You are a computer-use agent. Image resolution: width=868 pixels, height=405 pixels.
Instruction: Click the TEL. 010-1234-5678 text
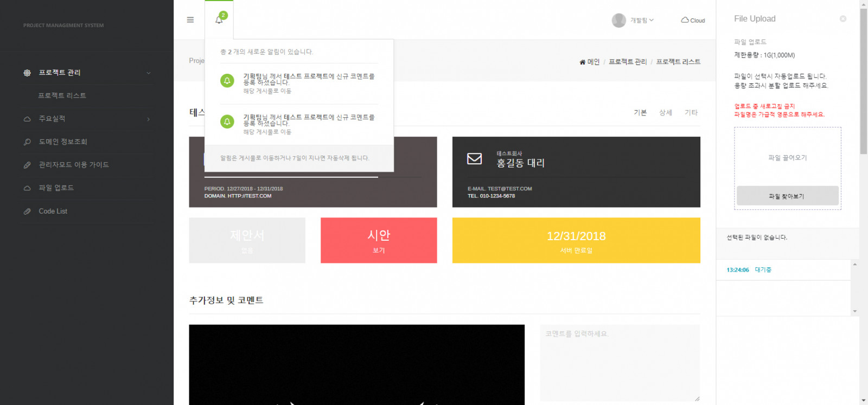tap(491, 196)
